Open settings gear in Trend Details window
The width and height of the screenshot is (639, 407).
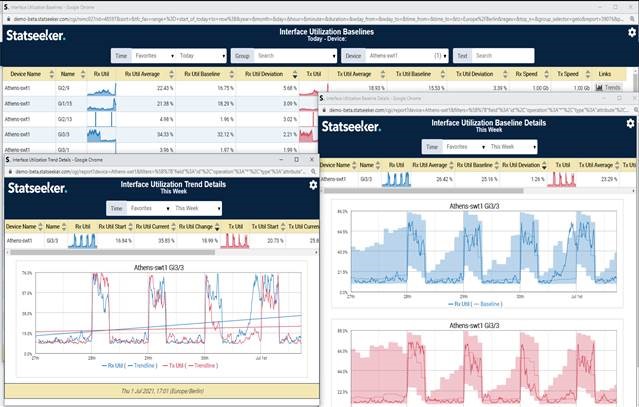tap(313, 185)
